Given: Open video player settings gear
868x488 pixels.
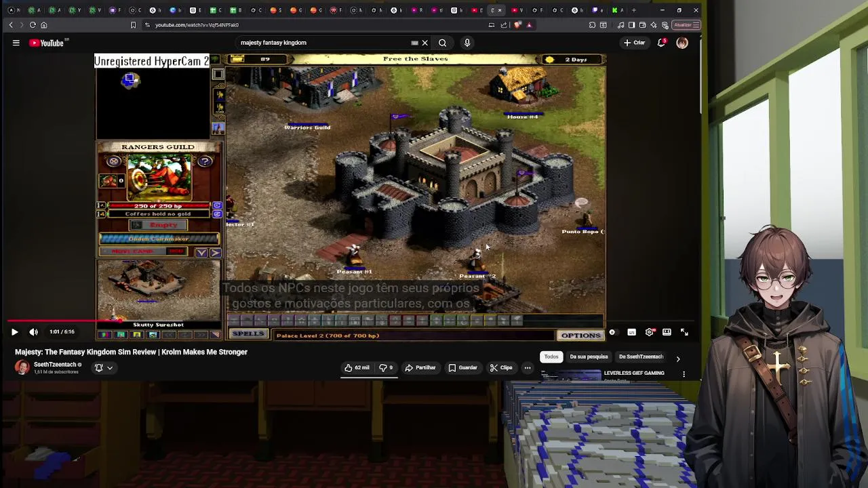Looking at the screenshot, I should (x=650, y=332).
